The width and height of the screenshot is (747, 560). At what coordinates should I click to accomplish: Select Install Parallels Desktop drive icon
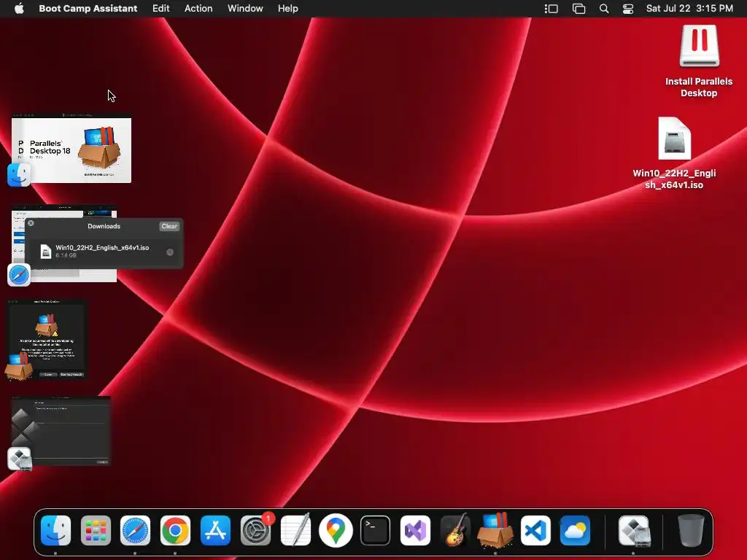tap(699, 47)
